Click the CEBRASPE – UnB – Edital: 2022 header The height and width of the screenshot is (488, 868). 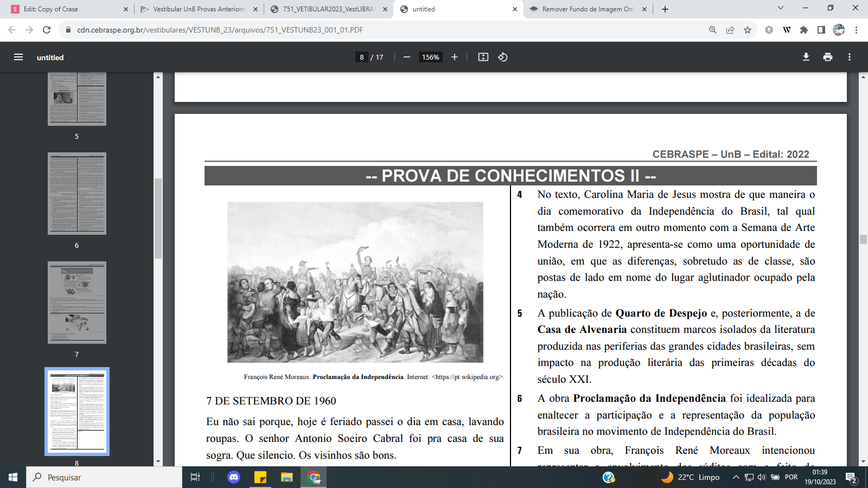click(731, 154)
